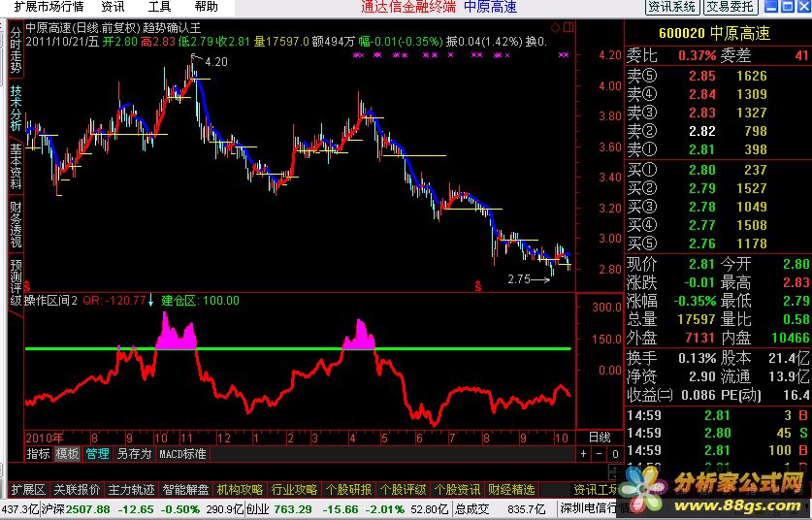Click the 管理 tab below the chart
Screen dimensions: 812x520
point(97,454)
